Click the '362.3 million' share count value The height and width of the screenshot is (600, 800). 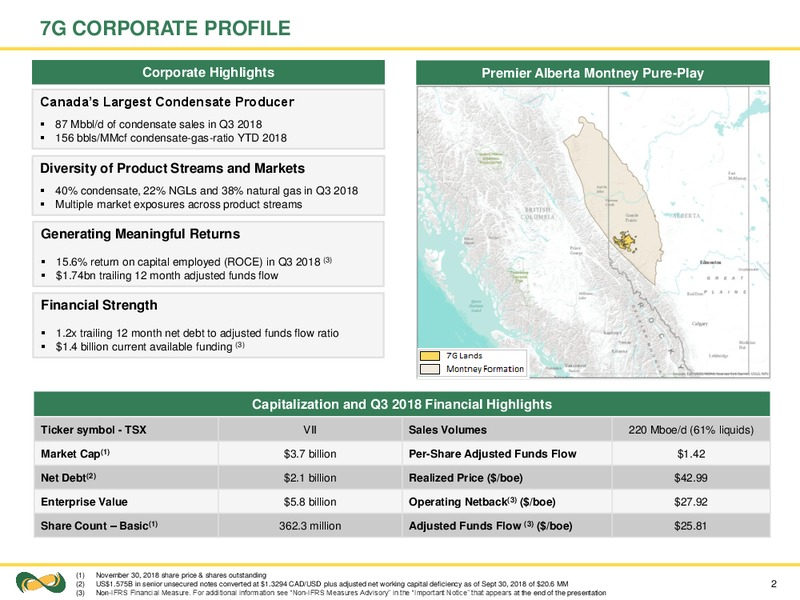[x=310, y=526]
